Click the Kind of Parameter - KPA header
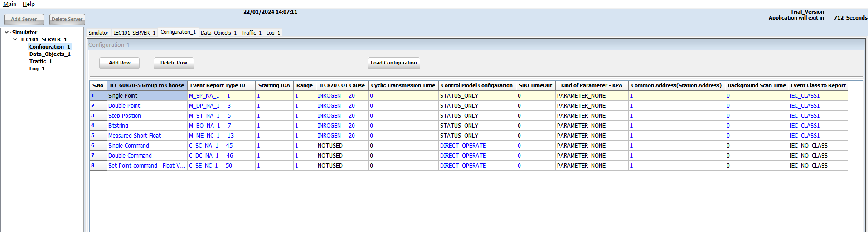Viewport: 868px width, 232px height. point(592,85)
